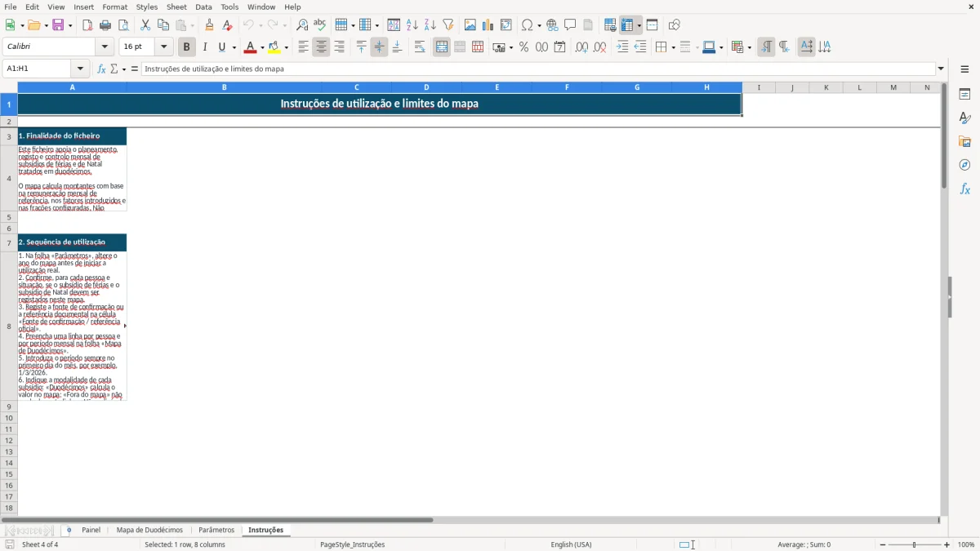Toggle Merge and Center Cells
The height and width of the screenshot is (551, 980).
pos(442,47)
